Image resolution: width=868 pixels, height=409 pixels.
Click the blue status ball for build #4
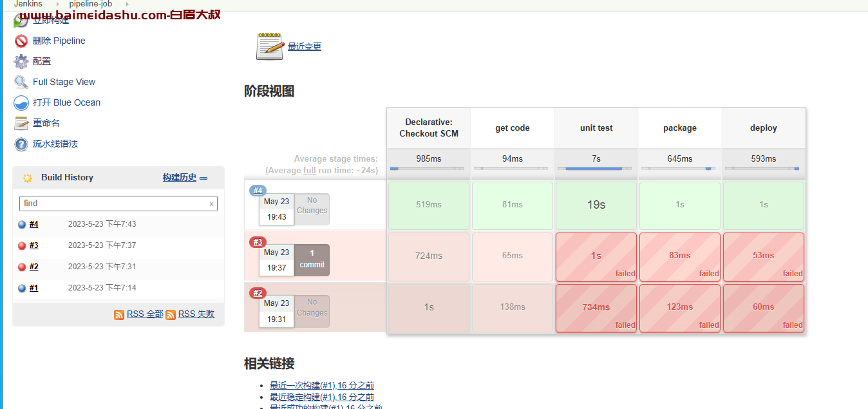[x=22, y=225]
